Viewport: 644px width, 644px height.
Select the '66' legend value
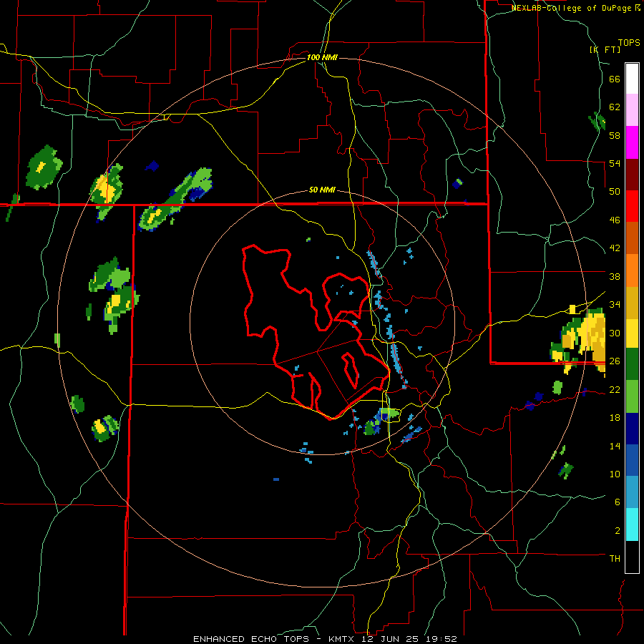pyautogui.click(x=615, y=79)
